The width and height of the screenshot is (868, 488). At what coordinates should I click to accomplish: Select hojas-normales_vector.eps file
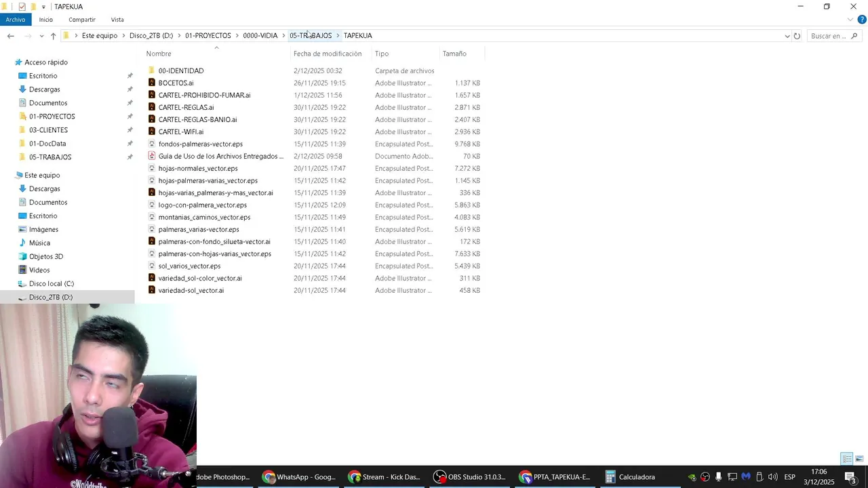[198, 168]
